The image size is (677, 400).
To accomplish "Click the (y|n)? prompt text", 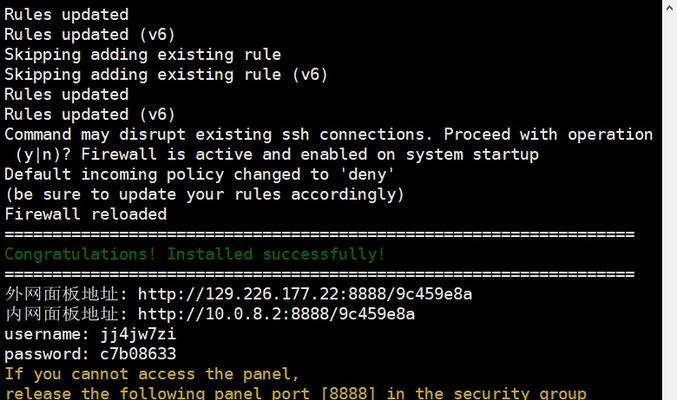I will point(43,155).
